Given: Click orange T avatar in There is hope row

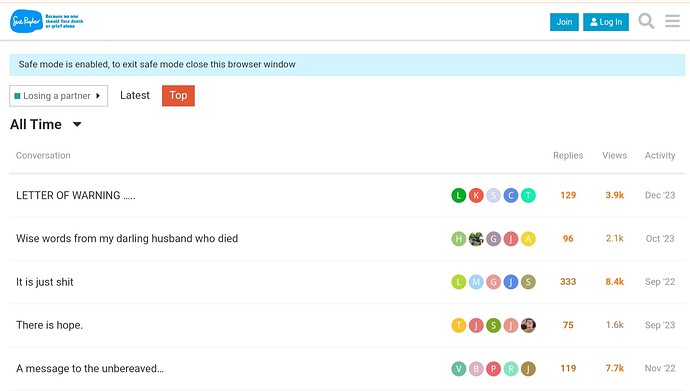Looking at the screenshot, I should (459, 325).
